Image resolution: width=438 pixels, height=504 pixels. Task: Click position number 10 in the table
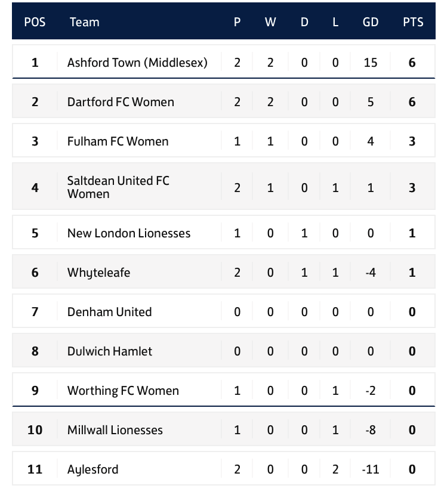pyautogui.click(x=35, y=430)
